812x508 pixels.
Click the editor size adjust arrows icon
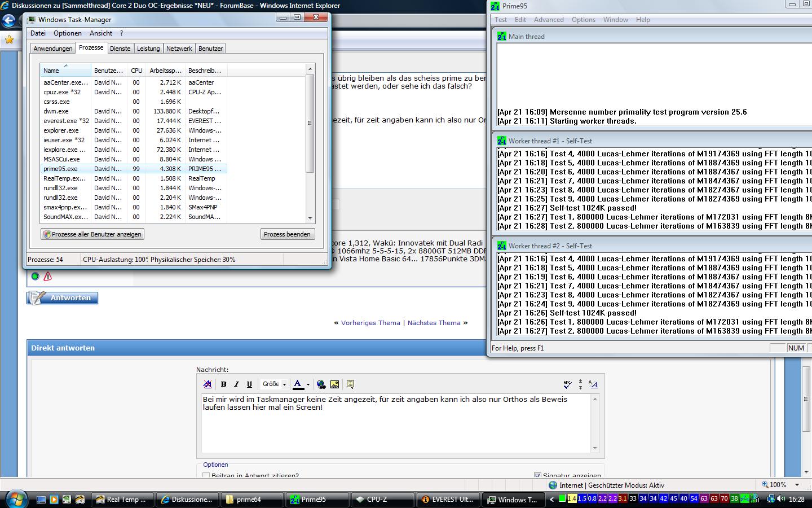[x=580, y=384]
